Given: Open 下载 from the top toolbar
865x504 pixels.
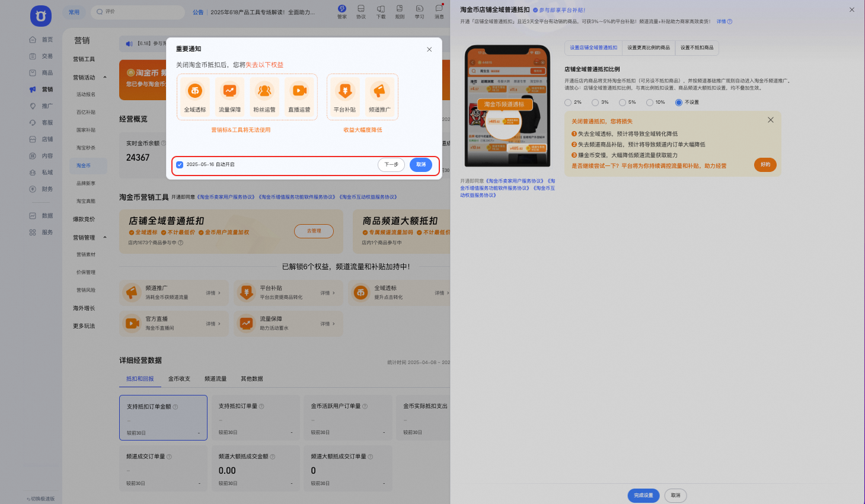Looking at the screenshot, I should (381, 11).
